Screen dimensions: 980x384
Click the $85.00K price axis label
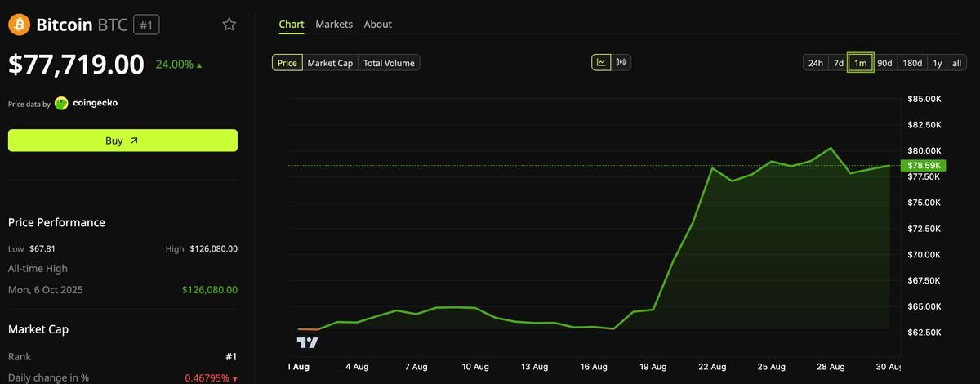[924, 99]
